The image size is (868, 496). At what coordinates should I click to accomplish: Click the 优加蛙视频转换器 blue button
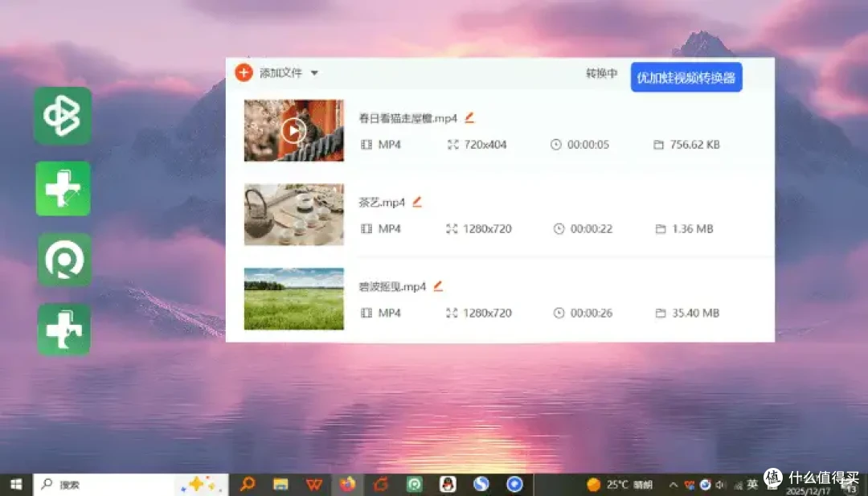tap(686, 77)
